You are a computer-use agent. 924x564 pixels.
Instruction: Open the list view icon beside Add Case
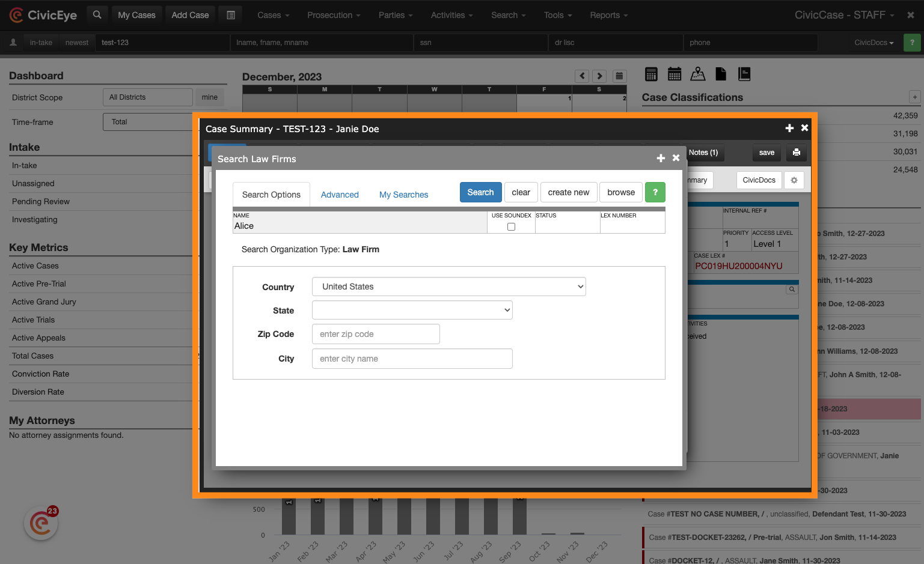coord(231,15)
